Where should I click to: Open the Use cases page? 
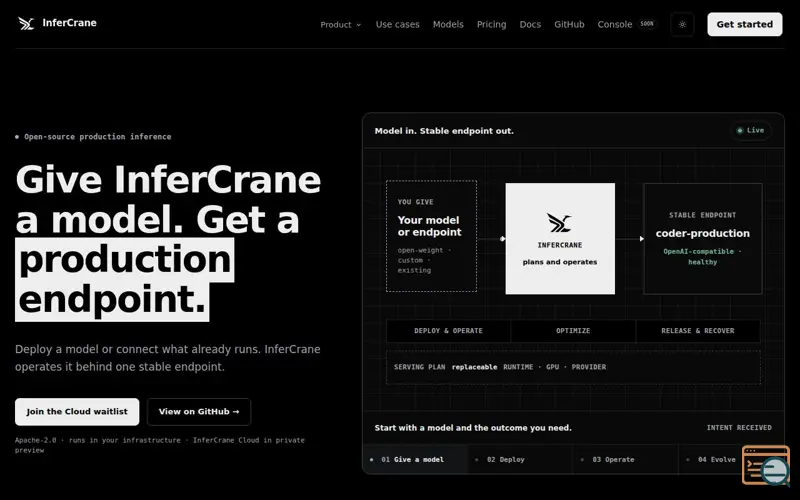[397, 24]
